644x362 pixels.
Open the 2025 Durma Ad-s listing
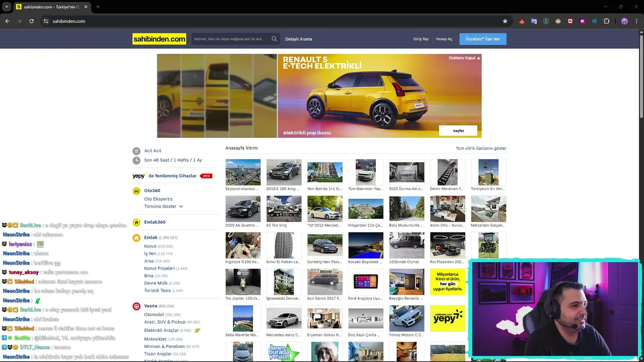tap(407, 172)
